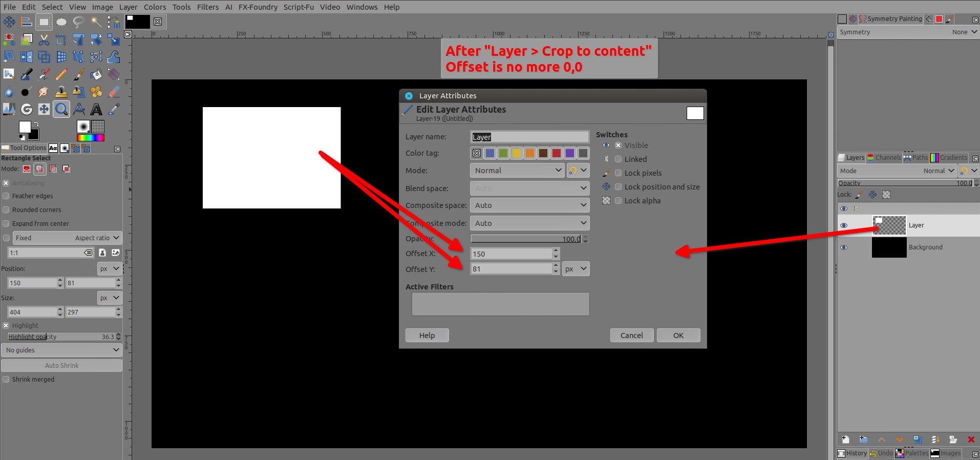
Task: Click Cancel in Layer Attributes dialog
Action: pos(632,336)
